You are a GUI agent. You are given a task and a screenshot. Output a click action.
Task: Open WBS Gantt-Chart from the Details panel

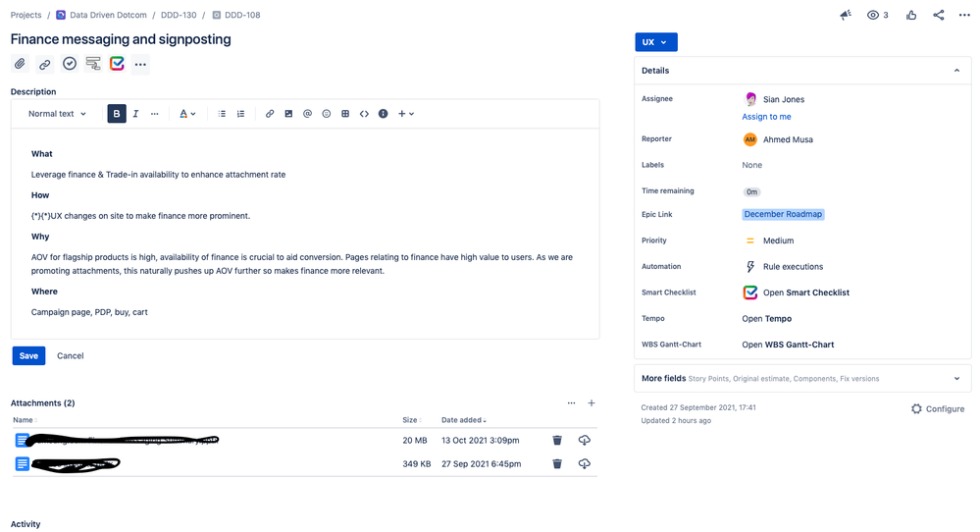[x=788, y=345]
